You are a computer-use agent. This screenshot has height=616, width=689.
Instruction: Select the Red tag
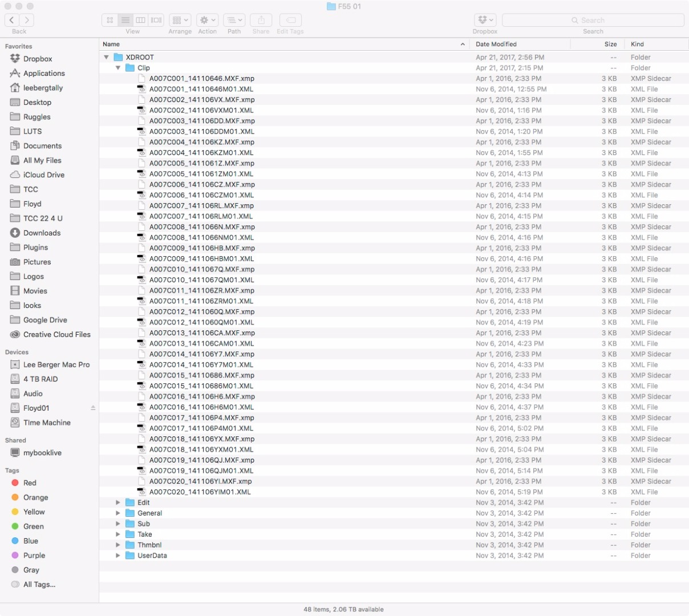30,483
